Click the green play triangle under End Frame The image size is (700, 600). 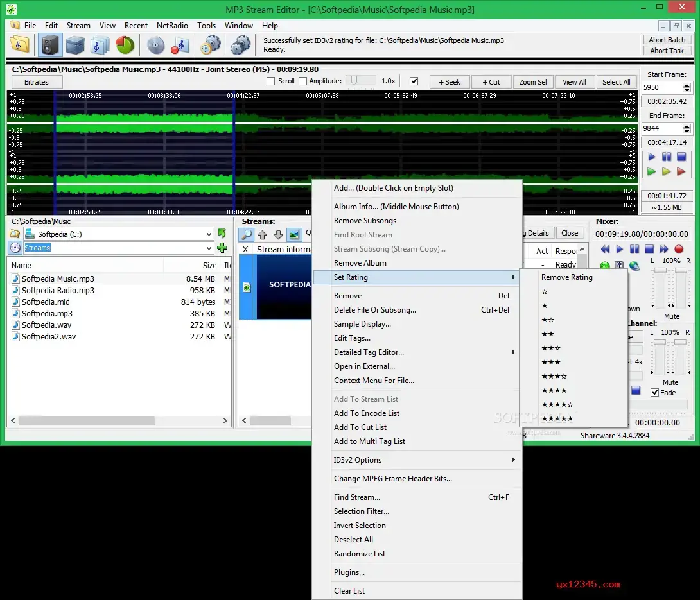[651, 171]
